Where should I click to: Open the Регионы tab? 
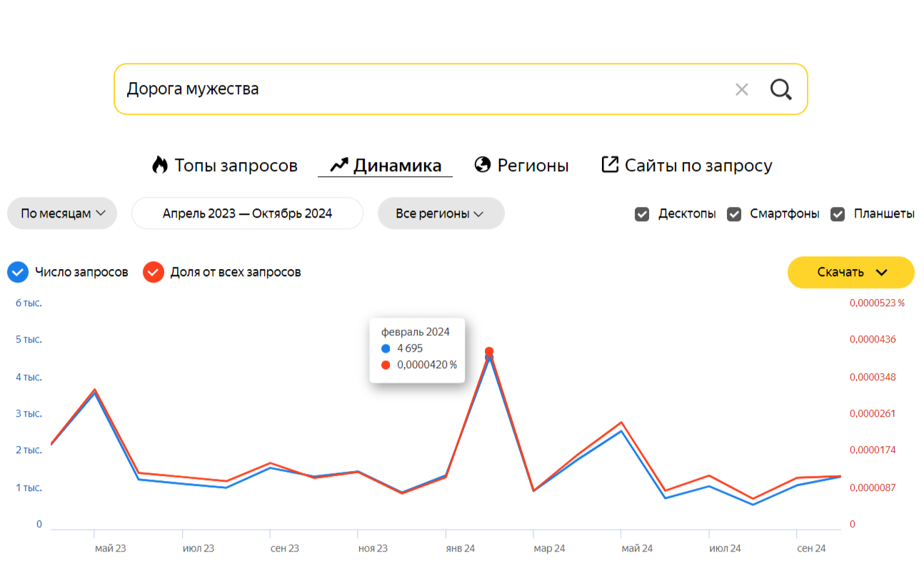533,166
